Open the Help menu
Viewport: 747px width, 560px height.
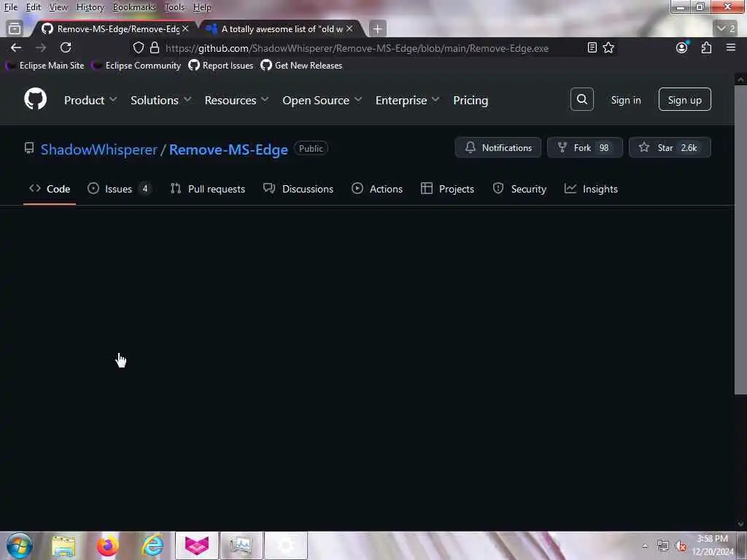[x=202, y=7]
